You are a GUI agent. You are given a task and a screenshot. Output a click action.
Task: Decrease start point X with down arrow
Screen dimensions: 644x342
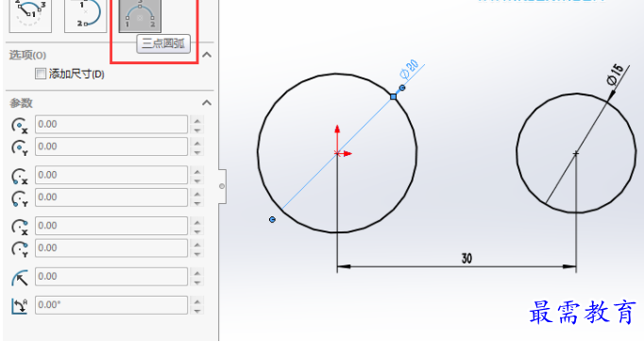[x=197, y=180]
